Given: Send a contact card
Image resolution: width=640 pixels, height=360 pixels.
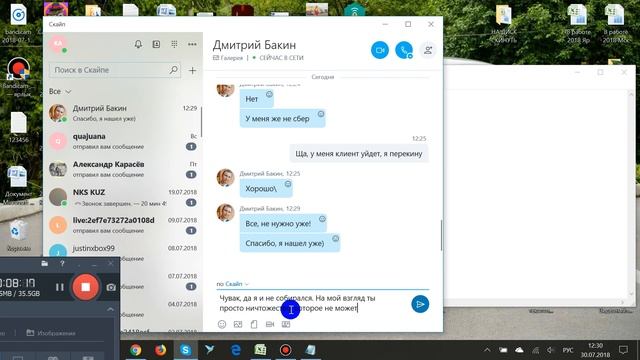Looking at the screenshot, I should (x=286, y=324).
